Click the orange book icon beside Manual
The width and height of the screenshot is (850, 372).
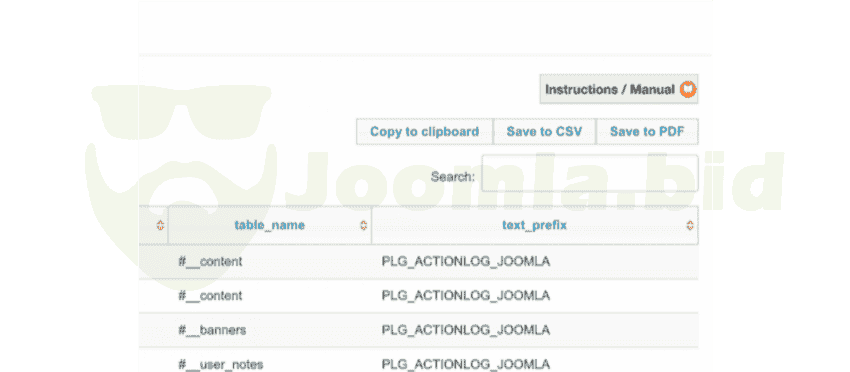pos(688,89)
